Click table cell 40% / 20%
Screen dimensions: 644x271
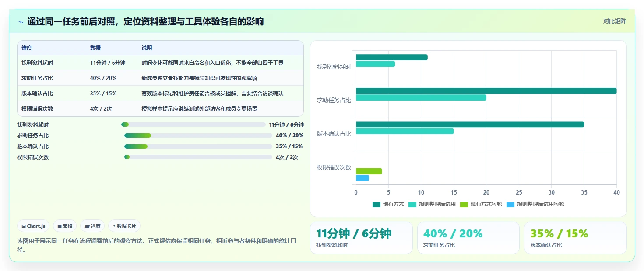(103, 78)
